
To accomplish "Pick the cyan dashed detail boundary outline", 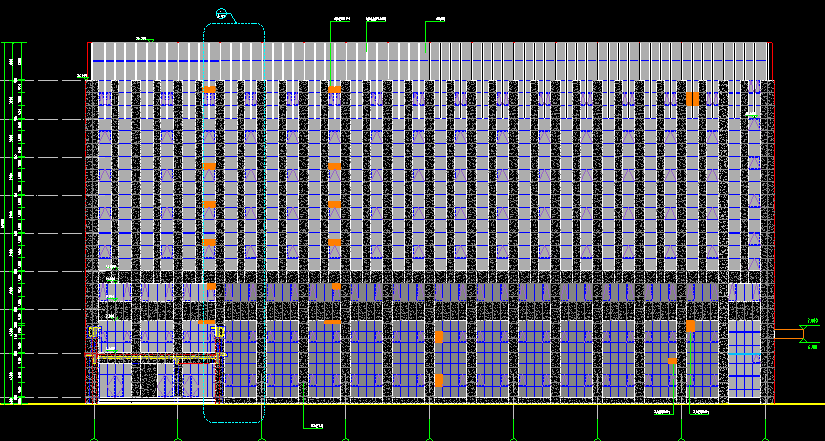I will pos(234,223).
